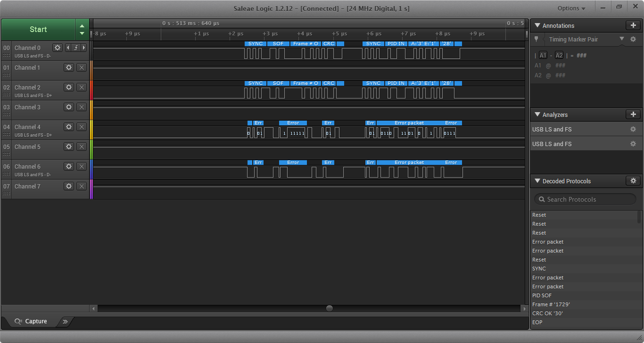This screenshot has width=644, height=343.
Task: Collapse the Decoded Protocols panel
Action: 537,181
